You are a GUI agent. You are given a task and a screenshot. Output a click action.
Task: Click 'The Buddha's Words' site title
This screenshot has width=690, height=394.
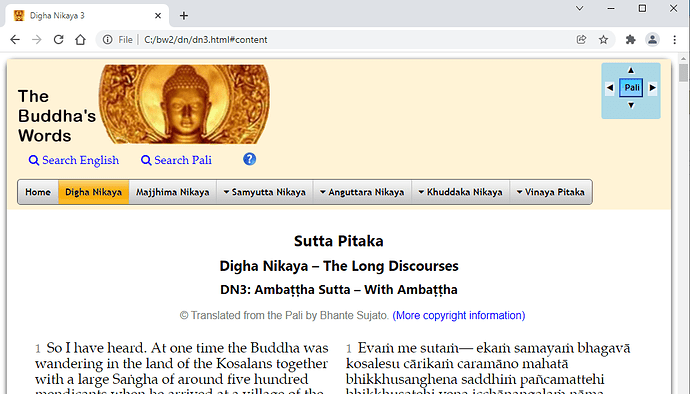57,116
